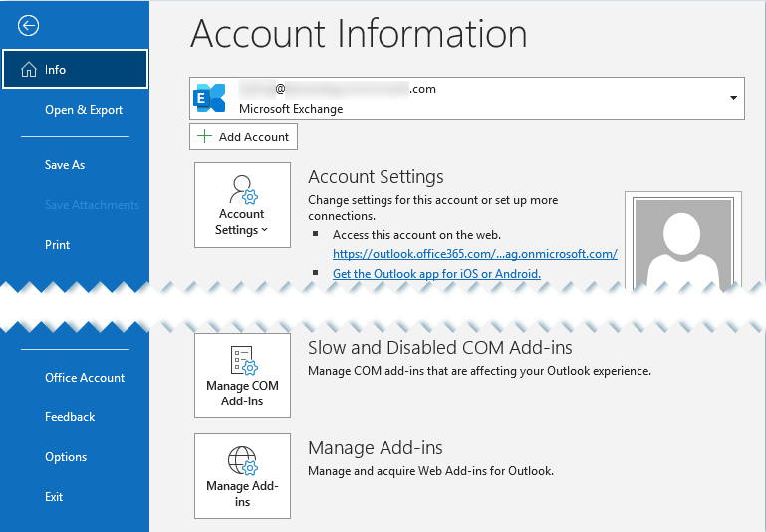Click 'Access this account on the web.' text
766x532 pixels.
coord(416,235)
